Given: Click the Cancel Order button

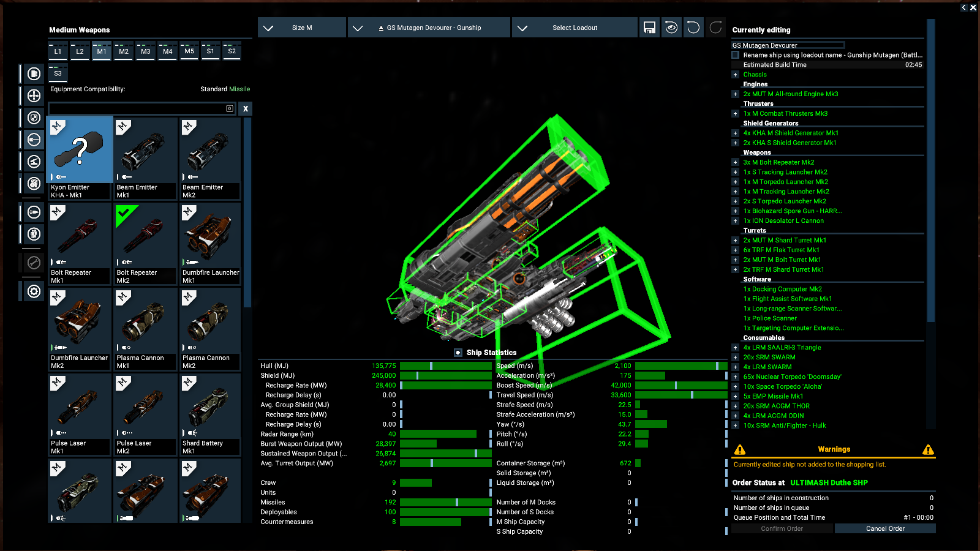Looking at the screenshot, I should (x=885, y=528).
